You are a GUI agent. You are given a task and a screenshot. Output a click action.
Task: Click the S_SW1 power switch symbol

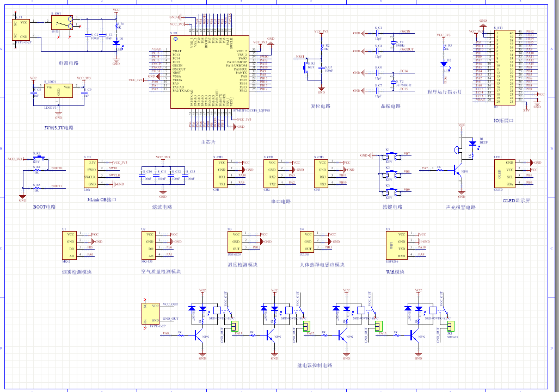62,22
